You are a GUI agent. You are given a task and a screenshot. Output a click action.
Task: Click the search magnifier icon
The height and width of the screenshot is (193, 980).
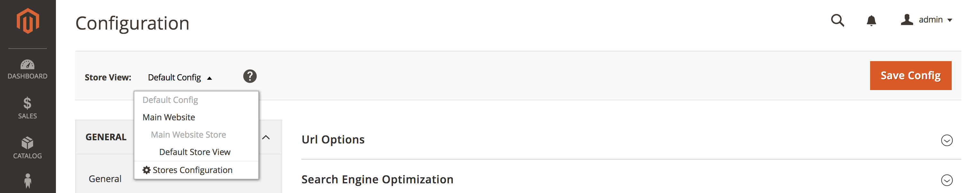[x=837, y=20]
